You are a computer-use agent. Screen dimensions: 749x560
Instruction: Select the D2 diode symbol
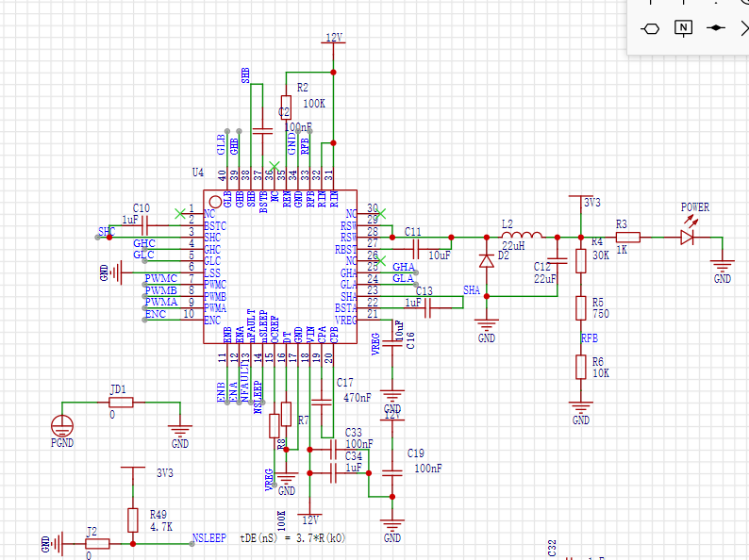pyautogui.click(x=487, y=260)
